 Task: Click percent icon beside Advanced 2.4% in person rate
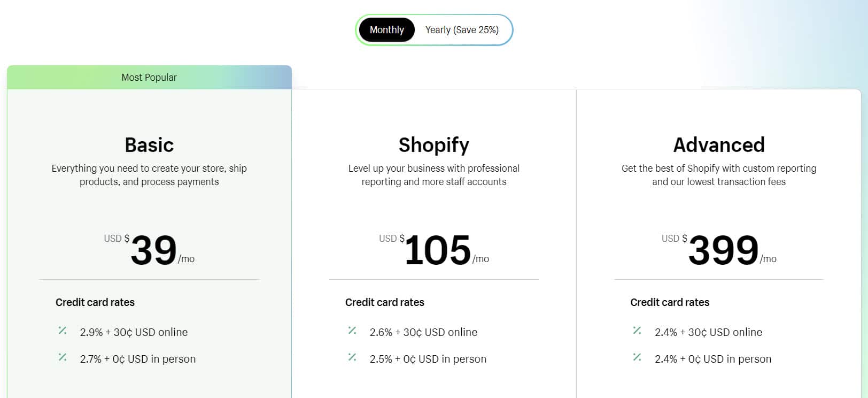637,357
